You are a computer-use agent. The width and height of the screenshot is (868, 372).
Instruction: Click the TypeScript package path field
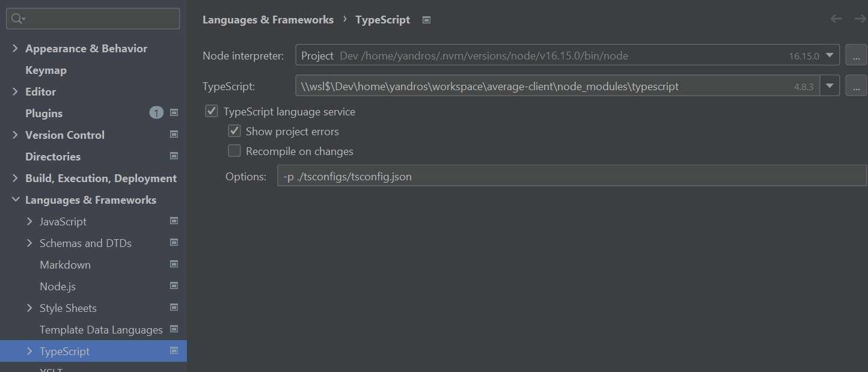pos(558,86)
